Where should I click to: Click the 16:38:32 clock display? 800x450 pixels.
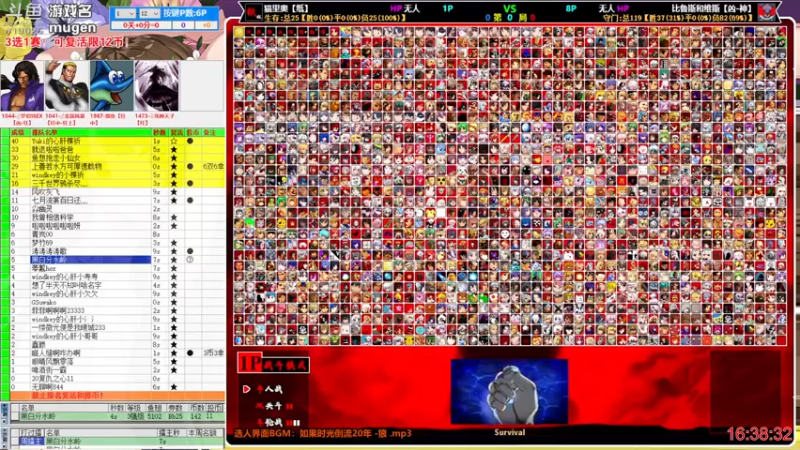[760, 434]
